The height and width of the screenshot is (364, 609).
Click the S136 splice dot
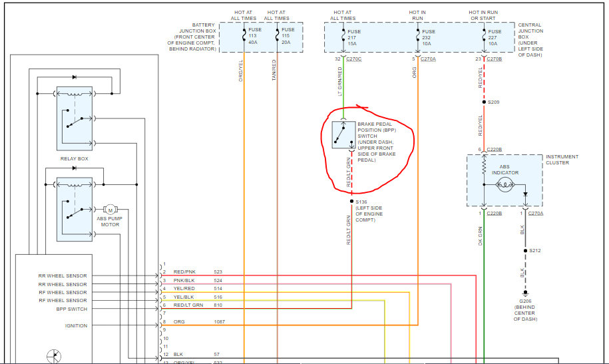pyautogui.click(x=351, y=201)
